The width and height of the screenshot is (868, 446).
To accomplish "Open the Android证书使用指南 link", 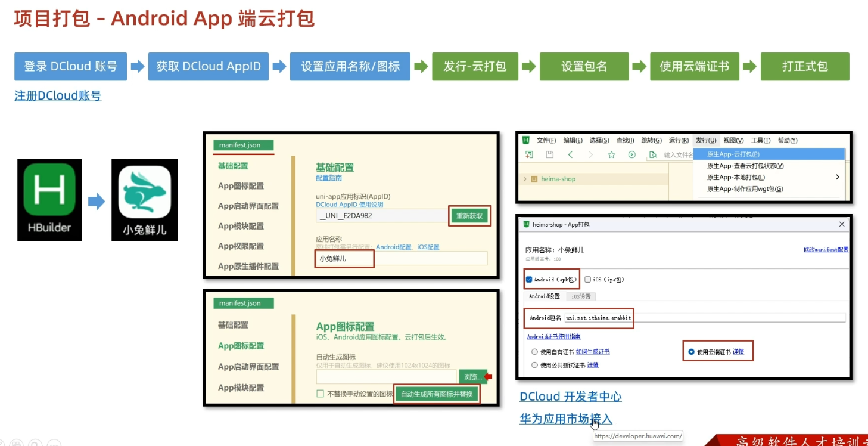I will [x=553, y=337].
